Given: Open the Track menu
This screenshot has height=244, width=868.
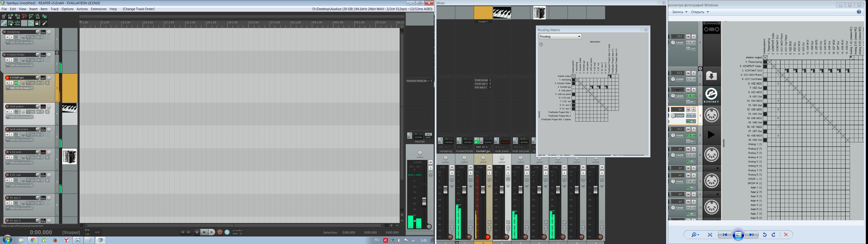Looking at the screenshot, I should [54, 9].
